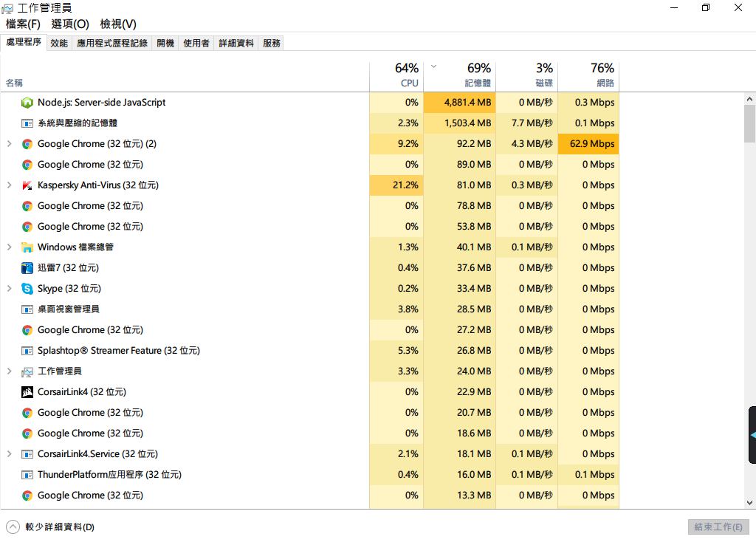
Task: Click Chrome icon in the 78.8 MB row
Action: coord(27,207)
